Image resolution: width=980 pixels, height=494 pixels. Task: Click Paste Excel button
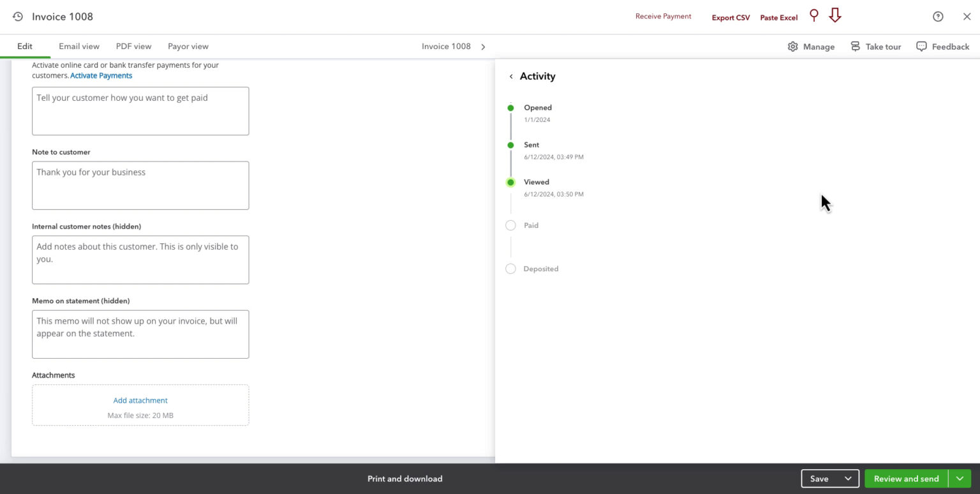(779, 18)
